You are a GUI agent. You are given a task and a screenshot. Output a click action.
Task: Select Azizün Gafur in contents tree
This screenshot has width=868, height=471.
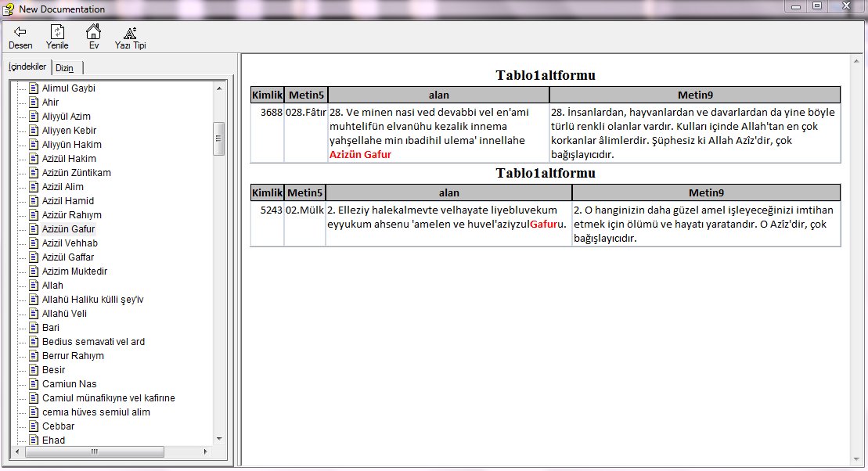pyautogui.click(x=68, y=229)
